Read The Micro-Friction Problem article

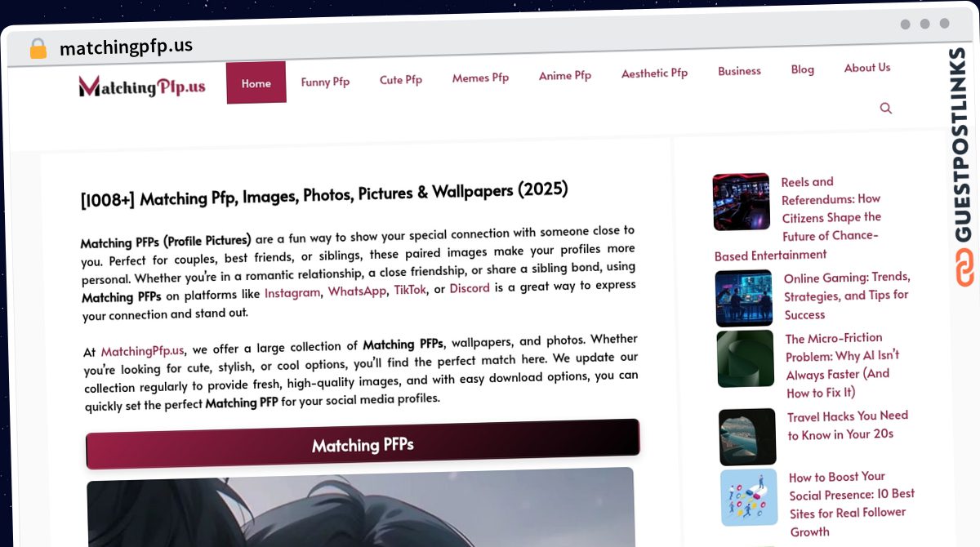click(x=843, y=365)
